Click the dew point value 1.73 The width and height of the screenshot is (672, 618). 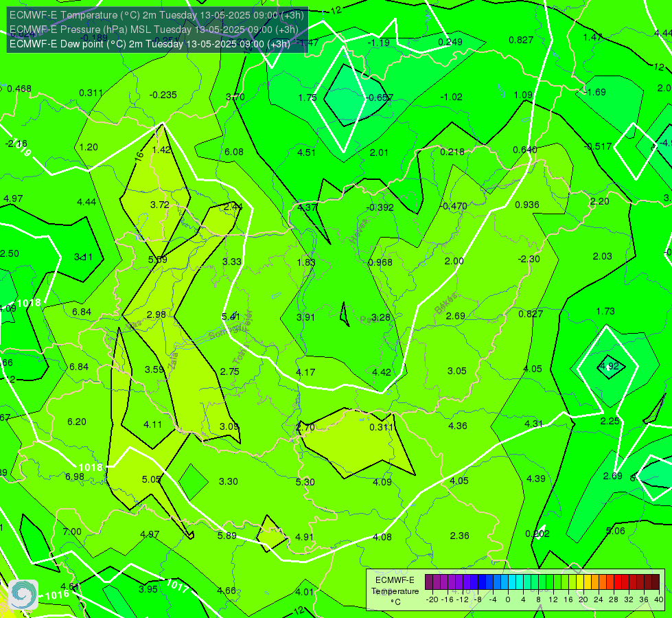[x=605, y=311]
